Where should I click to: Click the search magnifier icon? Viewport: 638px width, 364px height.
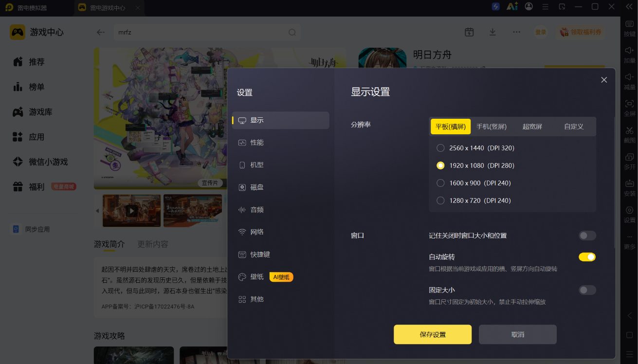point(292,33)
